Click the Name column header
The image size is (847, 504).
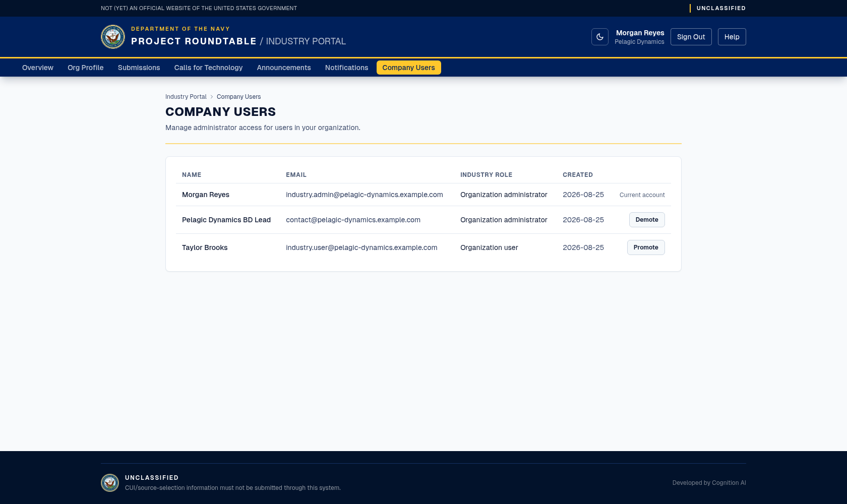click(192, 175)
